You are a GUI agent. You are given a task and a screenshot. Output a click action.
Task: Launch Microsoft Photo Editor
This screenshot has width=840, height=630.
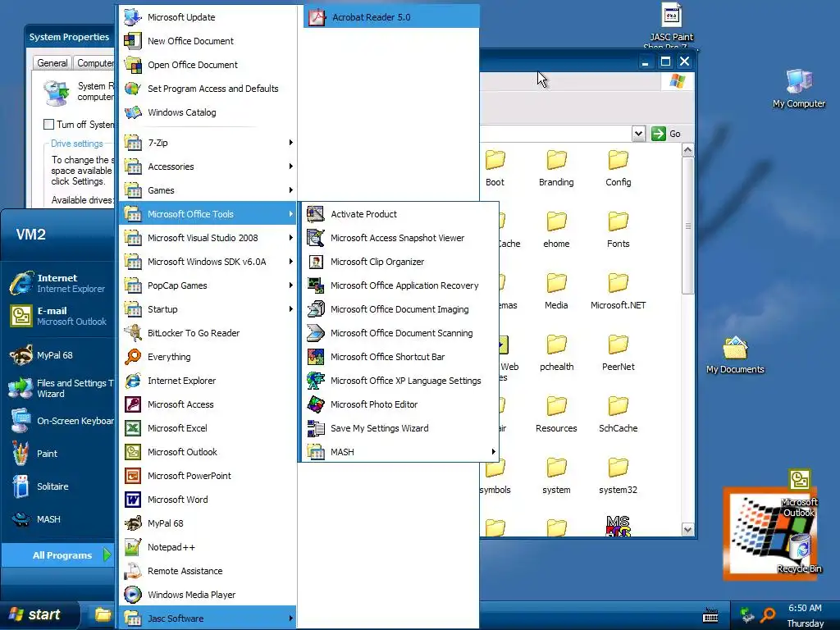tap(400, 404)
